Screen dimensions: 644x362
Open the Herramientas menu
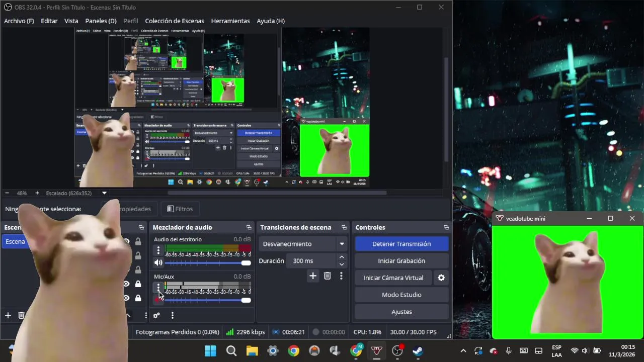230,21
